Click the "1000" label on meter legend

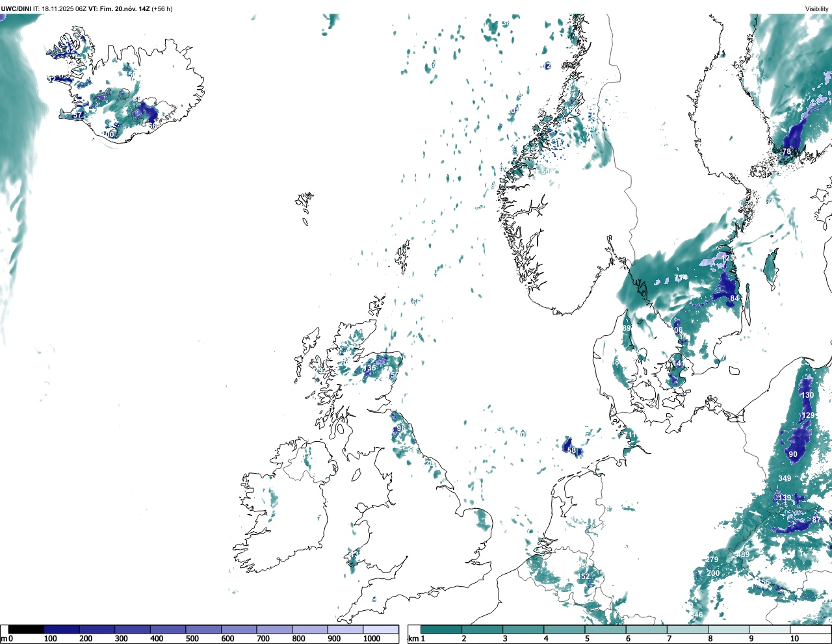pos(372,639)
